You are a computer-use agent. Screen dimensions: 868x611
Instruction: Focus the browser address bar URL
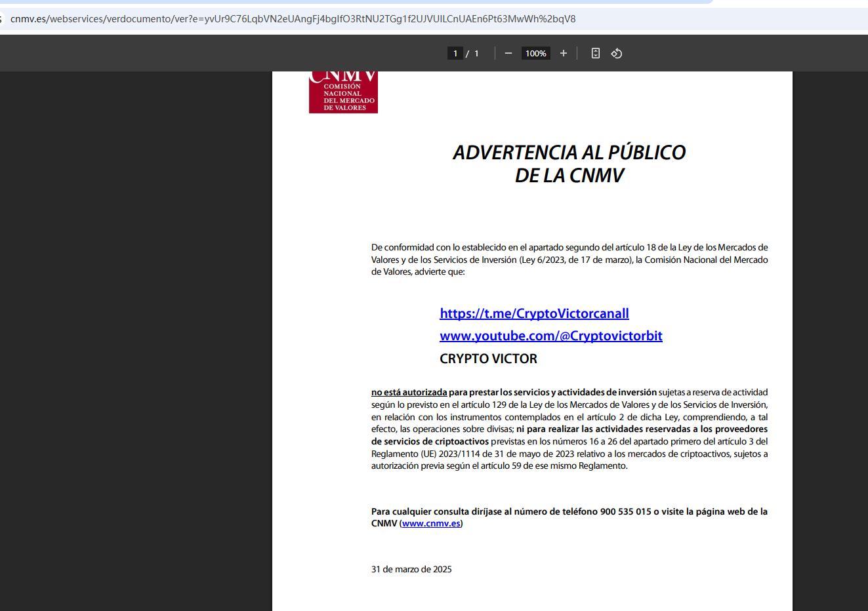pos(293,18)
